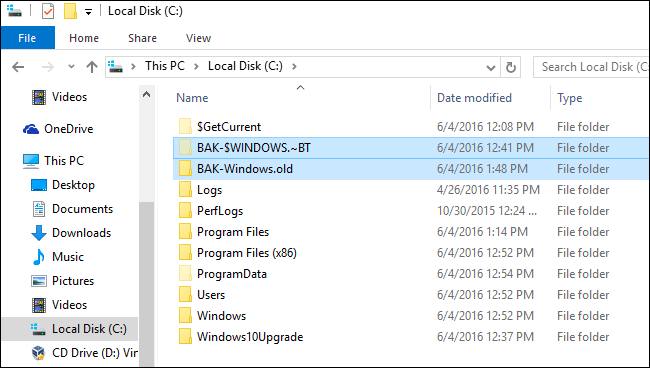Open the Share ribbon tab
650x368 pixels.
(x=142, y=38)
